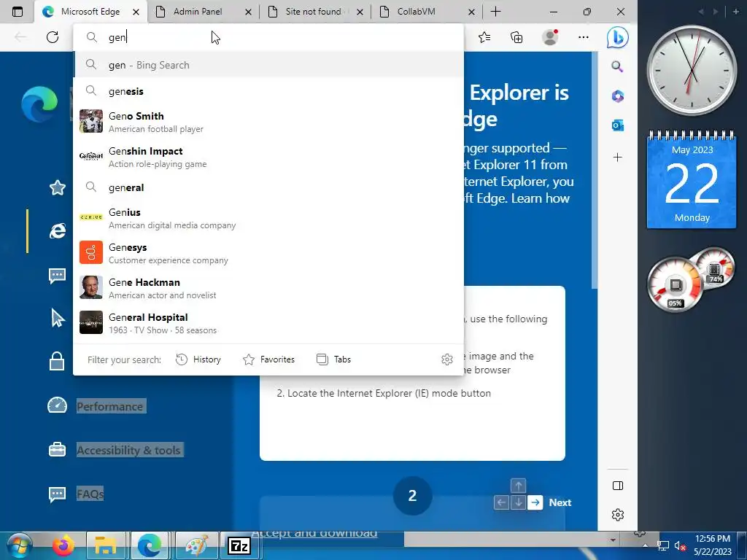This screenshot has height=560, width=747.
Task: Click the Performance gauge icon
Action: 57,405
